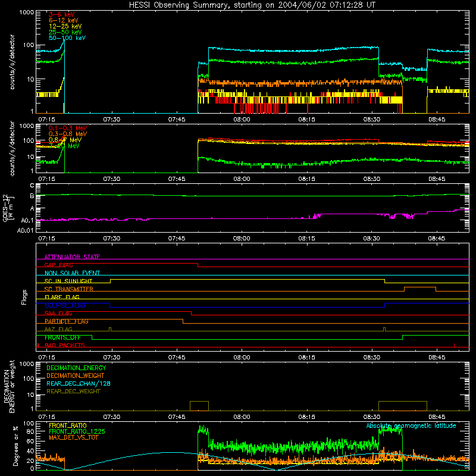Click the DECIMATION_WEIGHT legend label
The image size is (476, 476).
76,375
